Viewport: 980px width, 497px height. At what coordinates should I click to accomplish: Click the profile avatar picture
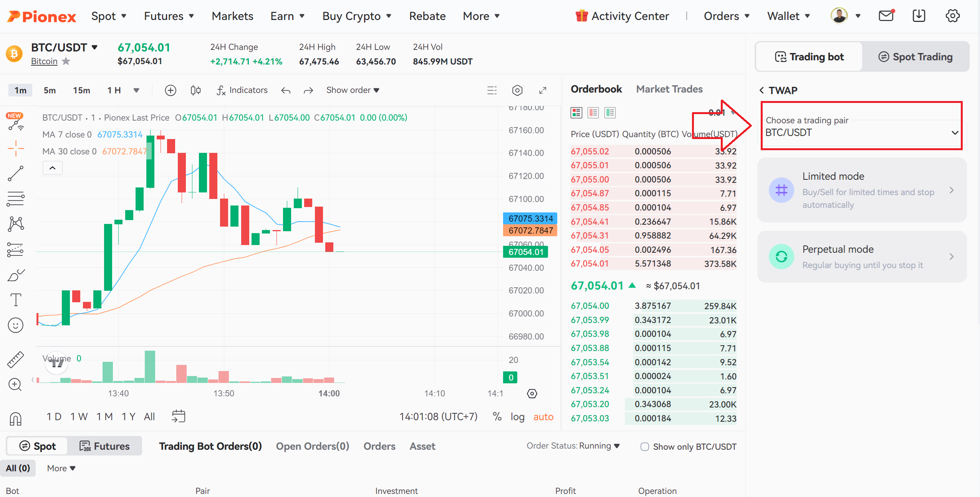pyautogui.click(x=839, y=16)
